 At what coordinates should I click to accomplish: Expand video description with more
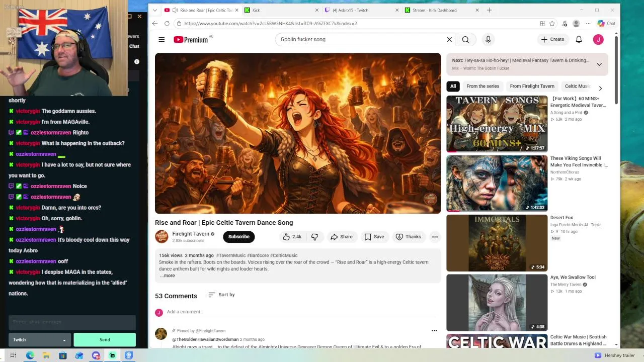pos(168,276)
